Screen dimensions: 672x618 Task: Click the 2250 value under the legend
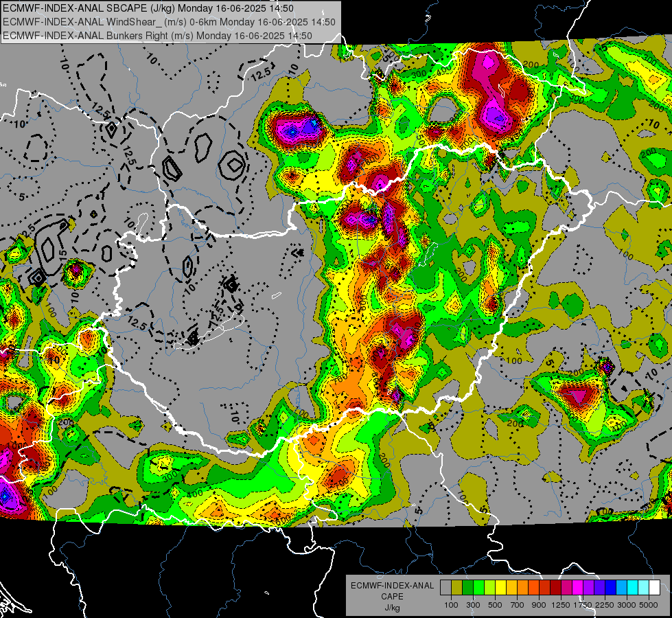(x=605, y=605)
